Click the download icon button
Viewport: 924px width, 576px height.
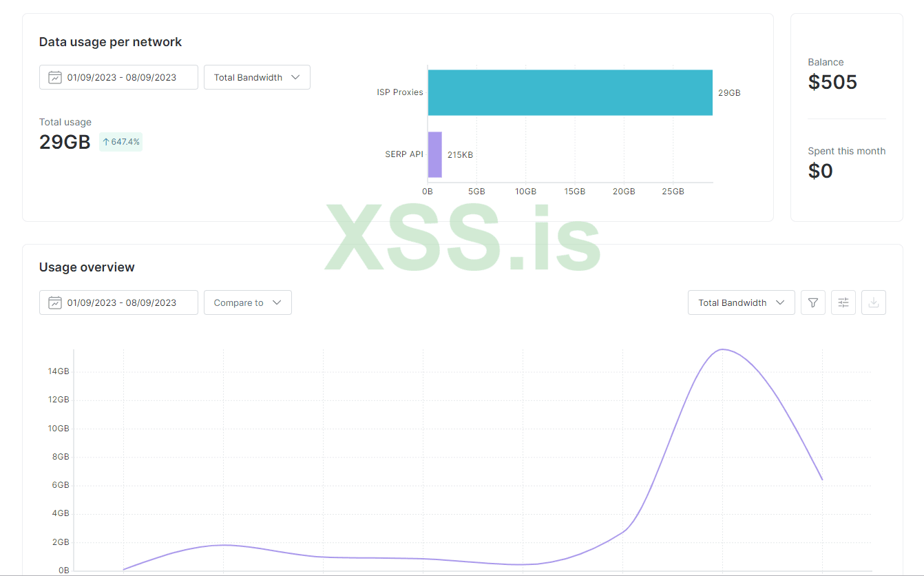click(874, 302)
